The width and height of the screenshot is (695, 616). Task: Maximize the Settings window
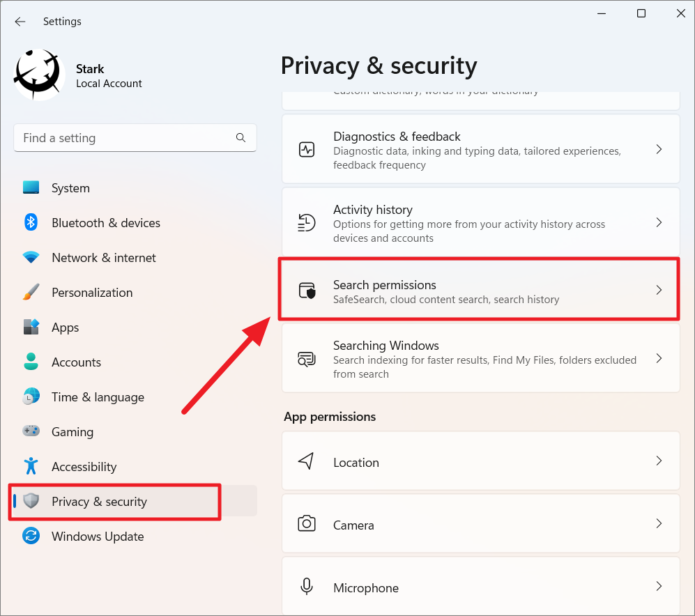coord(641,13)
